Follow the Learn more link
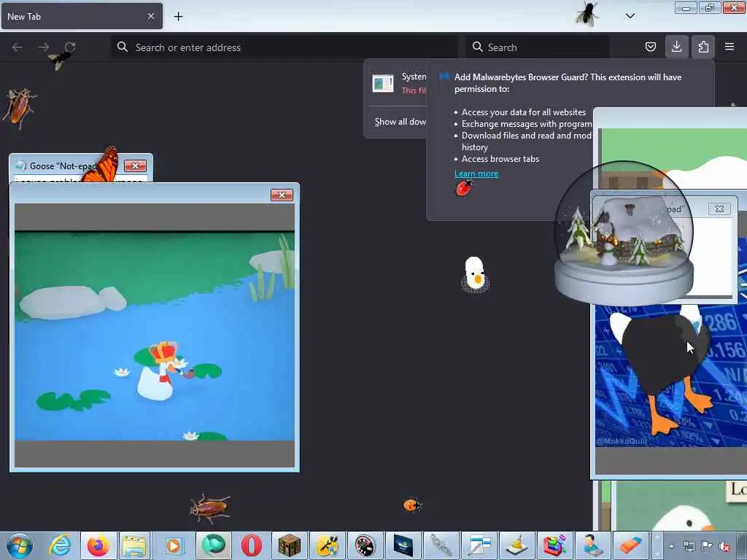The height and width of the screenshot is (560, 747). click(476, 174)
